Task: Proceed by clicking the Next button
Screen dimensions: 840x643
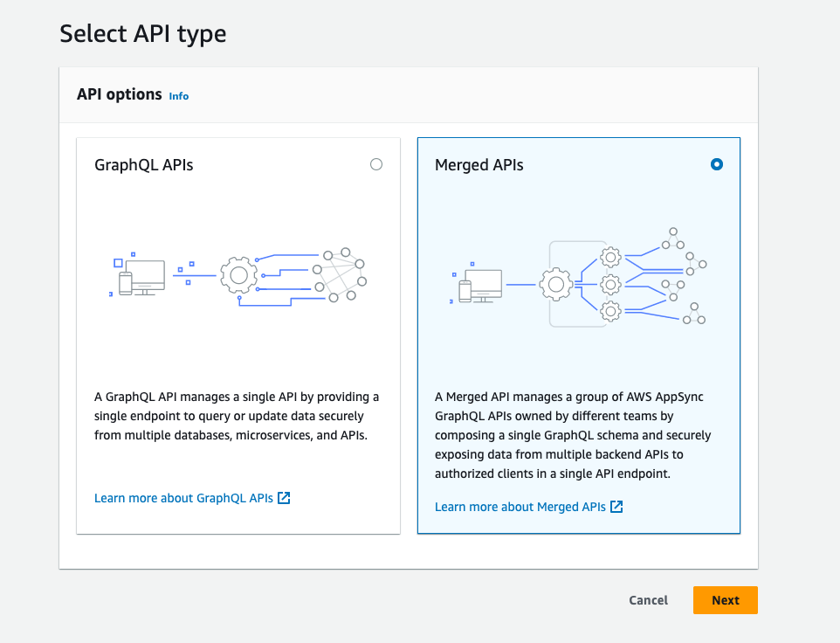Action: 725,600
